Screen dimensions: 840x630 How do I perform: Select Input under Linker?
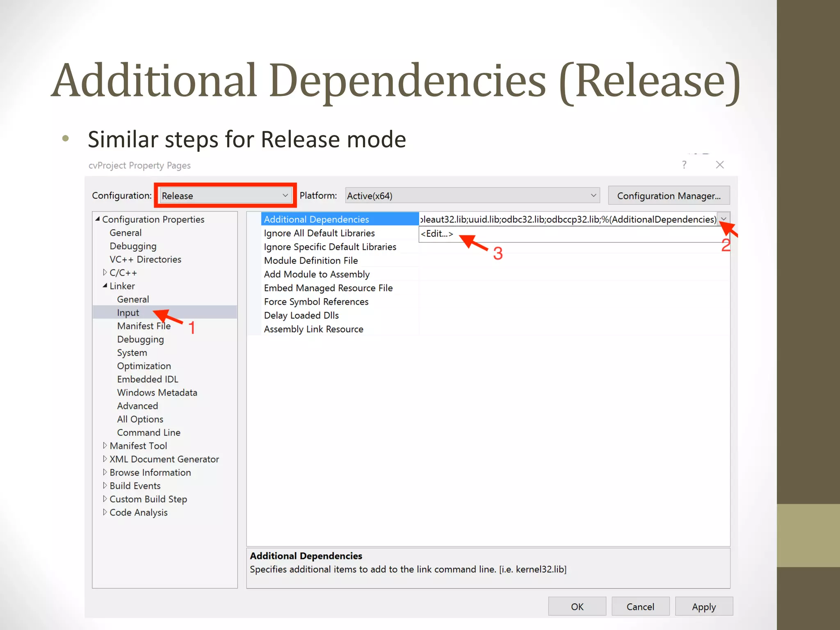[x=128, y=313]
